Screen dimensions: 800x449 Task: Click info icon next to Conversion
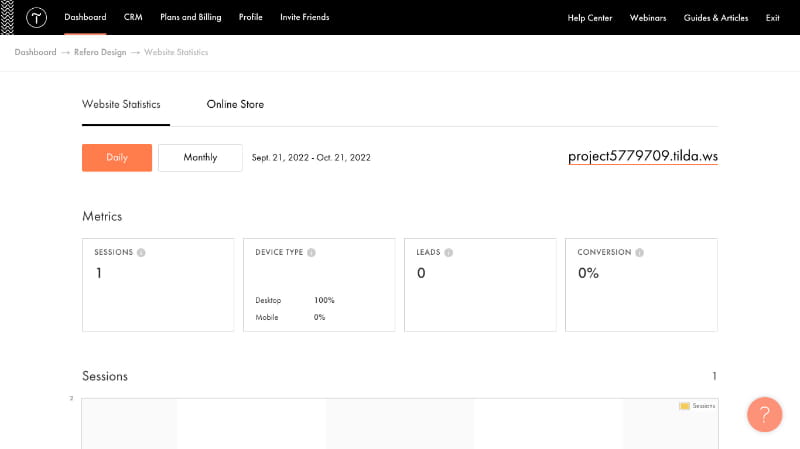coord(640,253)
